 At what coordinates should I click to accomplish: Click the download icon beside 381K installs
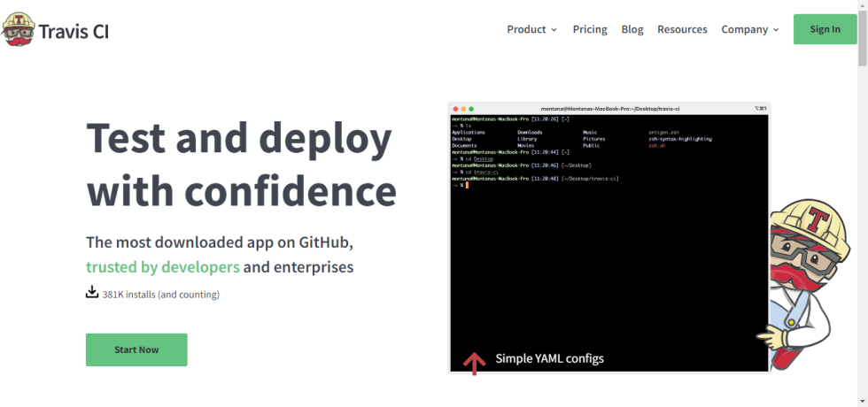pos(92,293)
